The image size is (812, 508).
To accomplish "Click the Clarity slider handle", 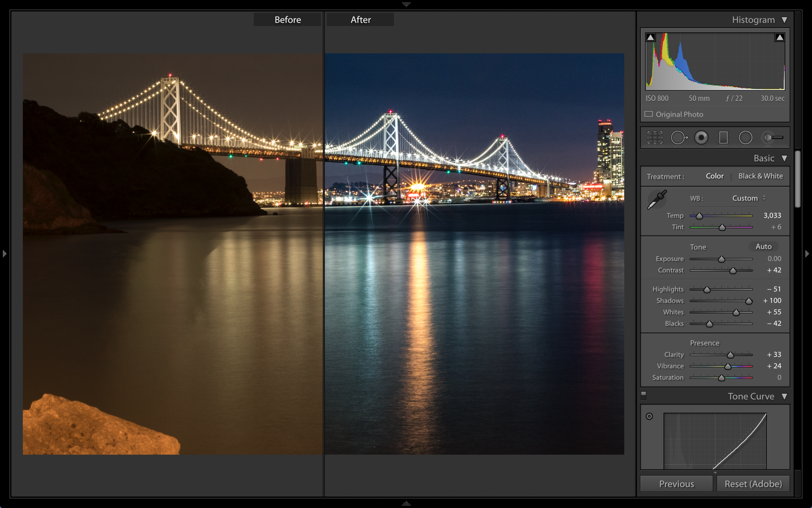I will pos(730,355).
